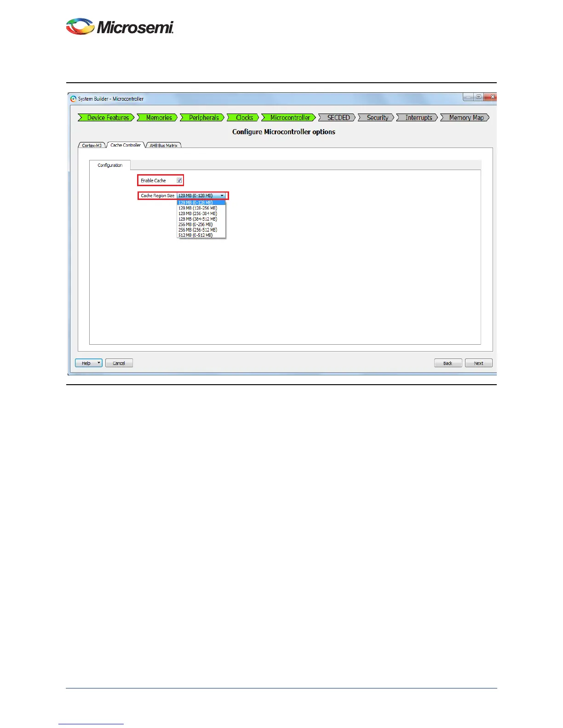Go to the Peripherals step
The image size is (563, 728).
(x=202, y=118)
